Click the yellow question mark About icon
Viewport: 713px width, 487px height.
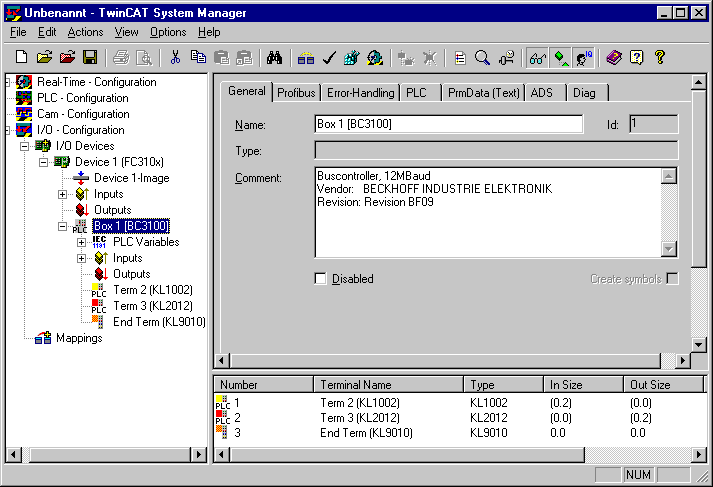(660, 57)
